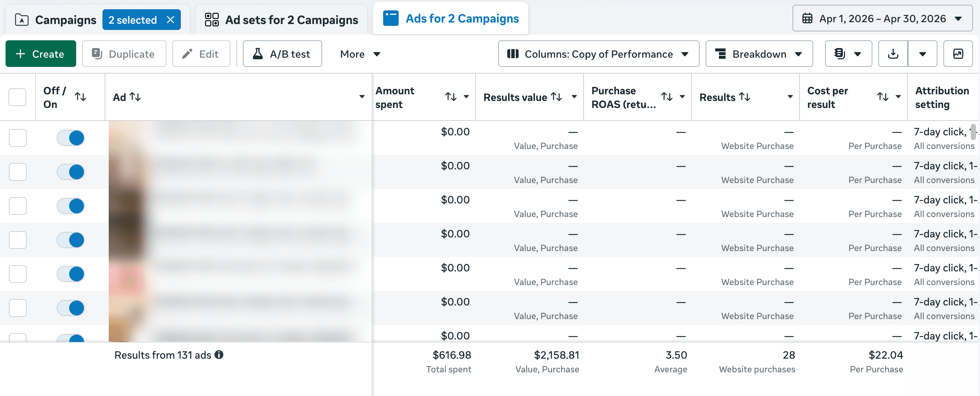
Task: Sort by Amount spent arrows
Action: [451, 97]
